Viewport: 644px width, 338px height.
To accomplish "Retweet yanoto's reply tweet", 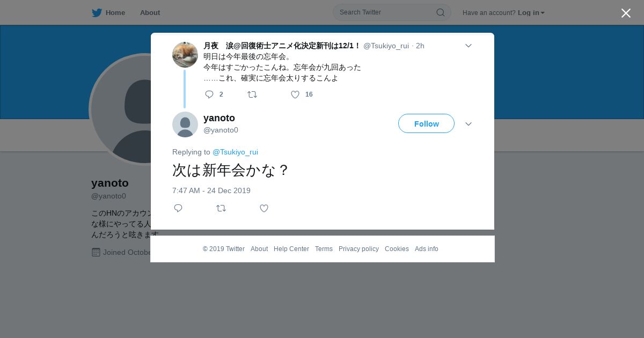I will [221, 208].
